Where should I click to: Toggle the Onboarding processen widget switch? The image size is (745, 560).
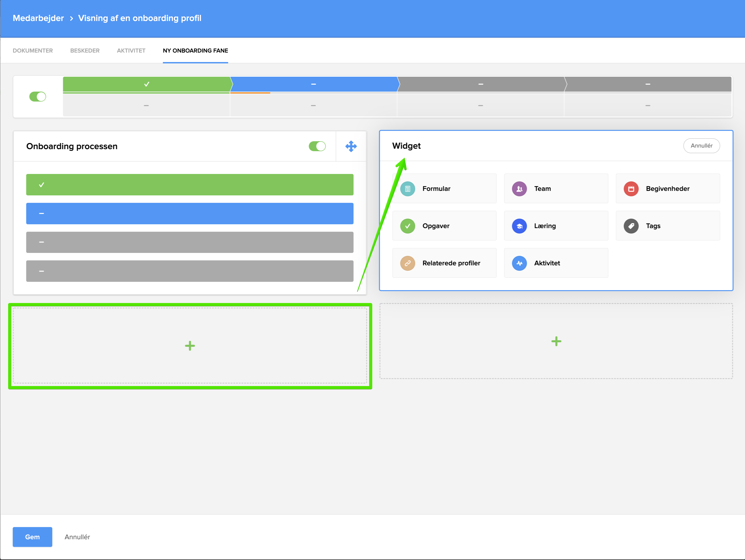pyautogui.click(x=317, y=146)
